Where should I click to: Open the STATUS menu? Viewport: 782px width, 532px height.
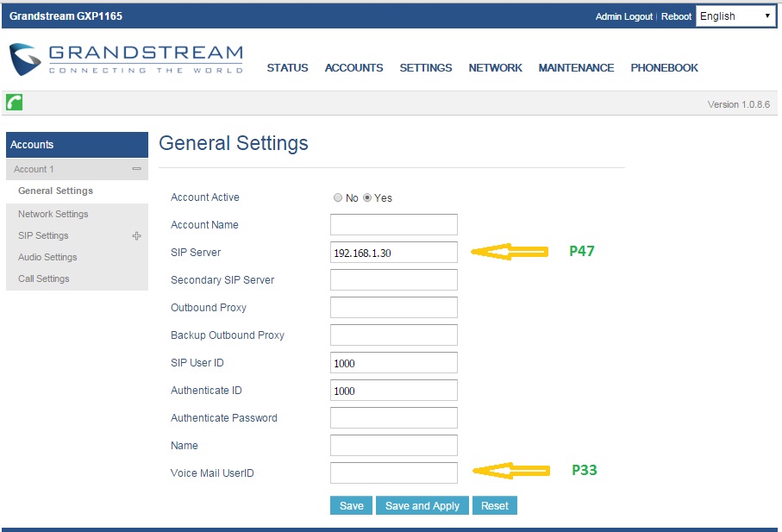(x=287, y=68)
